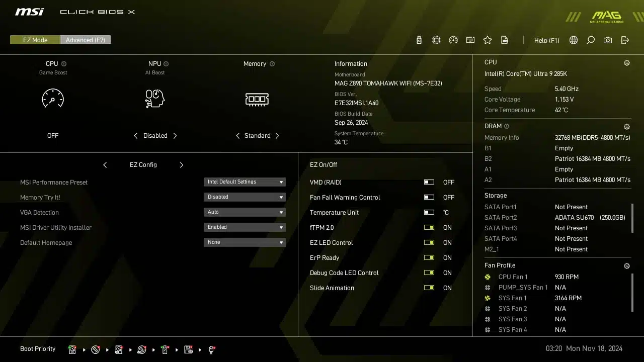Image resolution: width=644 pixels, height=362 pixels.
Task: Click the info icon next to Memory
Action: point(272,64)
